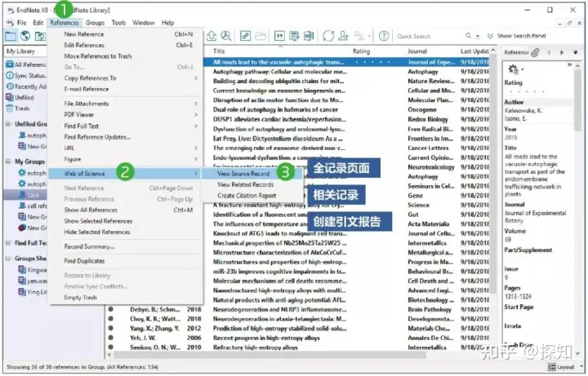Open the Help menu
Viewport: 588px width, 376px height.
(167, 23)
